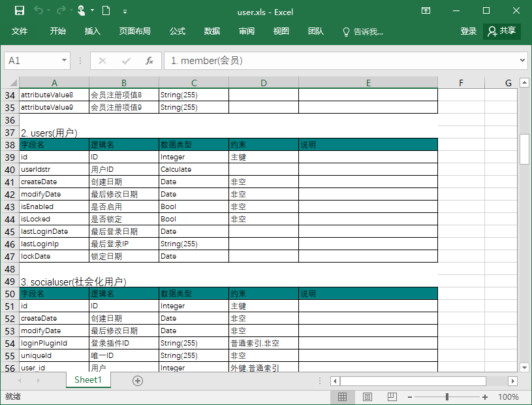Switch to Page Layout view icon
Image resolution: width=532 pixels, height=405 pixels.
click(x=367, y=397)
